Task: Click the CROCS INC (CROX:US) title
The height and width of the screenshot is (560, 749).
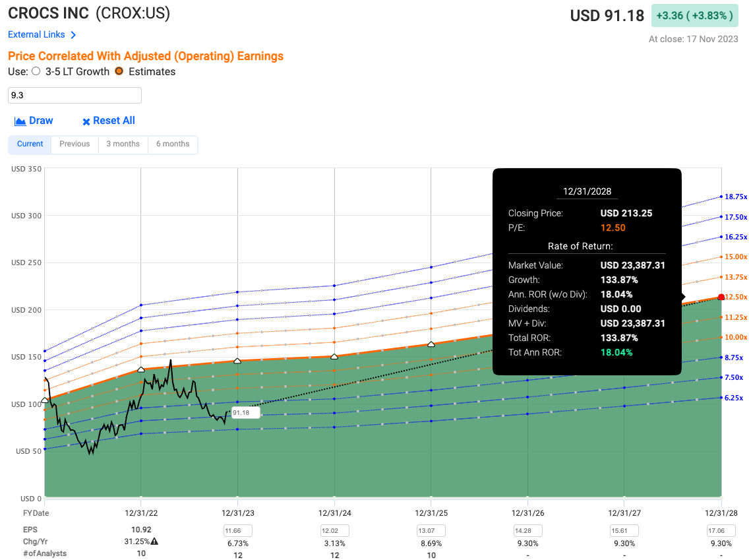Action: point(89,13)
